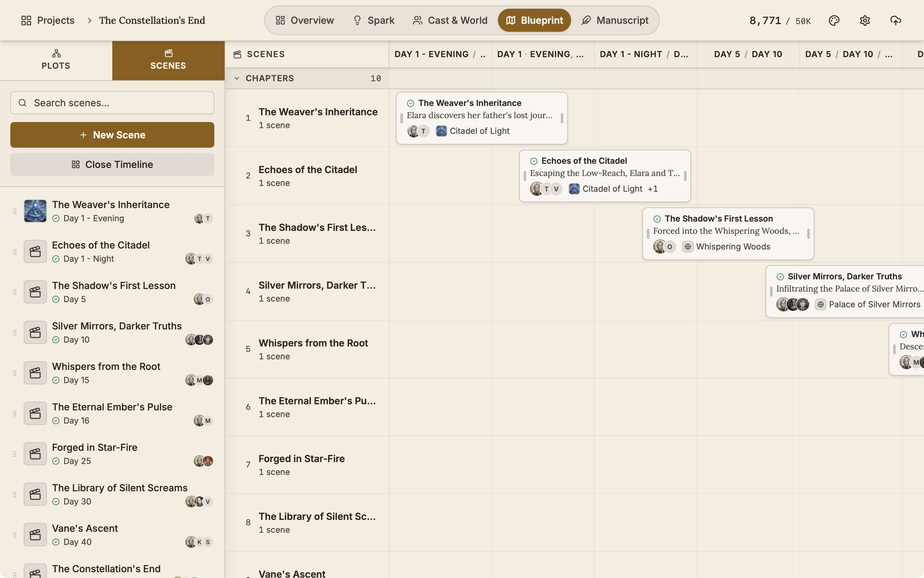Click the Day 5 / Day 10 column header

(748, 54)
